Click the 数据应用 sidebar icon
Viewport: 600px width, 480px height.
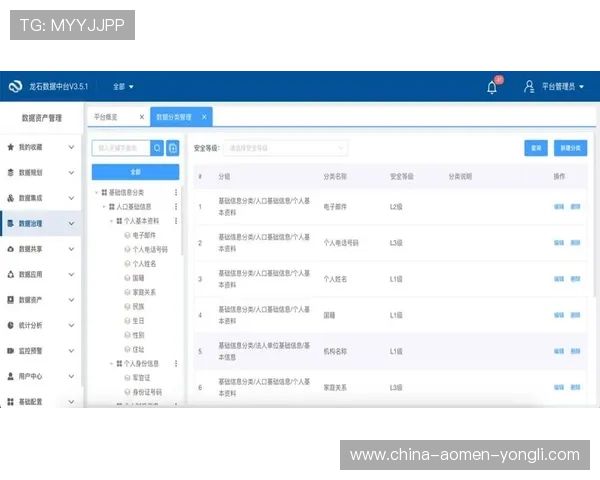tap(11, 274)
